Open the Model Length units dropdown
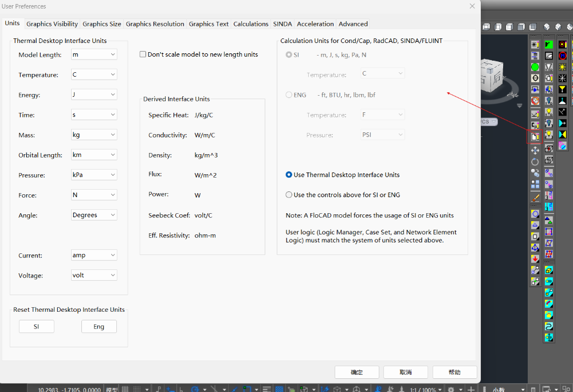 coord(94,54)
